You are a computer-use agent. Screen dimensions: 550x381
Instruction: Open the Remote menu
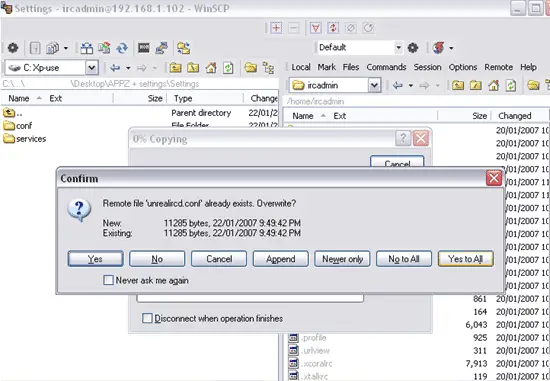point(498,67)
